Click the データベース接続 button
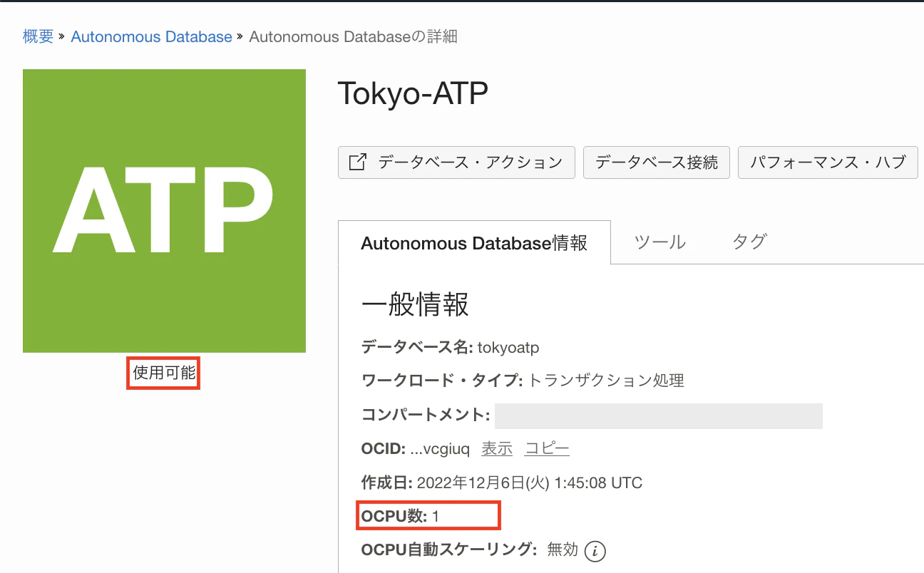The width and height of the screenshot is (924, 573). (657, 162)
